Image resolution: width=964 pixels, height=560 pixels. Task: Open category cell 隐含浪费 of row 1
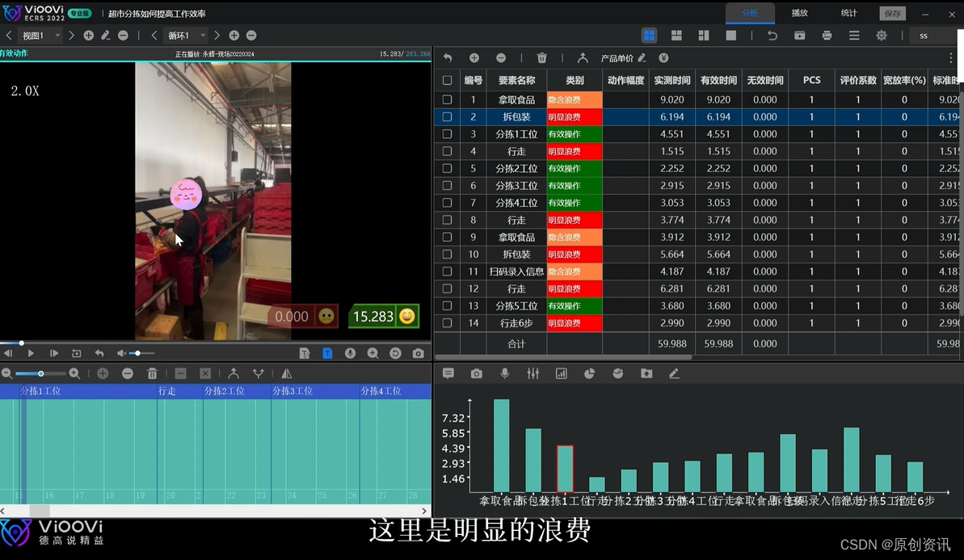pyautogui.click(x=575, y=99)
